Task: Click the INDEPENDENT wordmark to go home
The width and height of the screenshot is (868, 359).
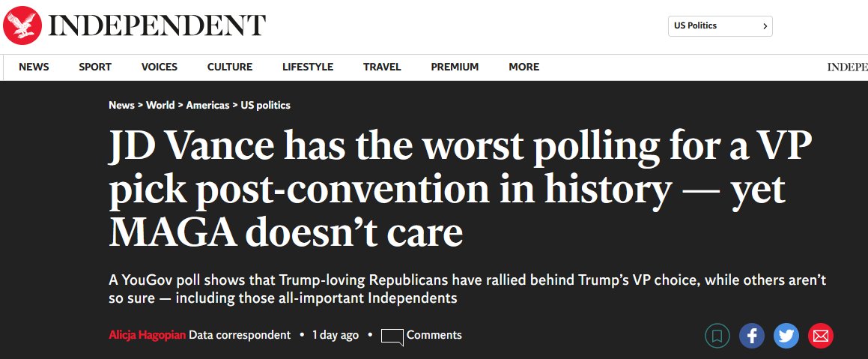Action: point(158,26)
